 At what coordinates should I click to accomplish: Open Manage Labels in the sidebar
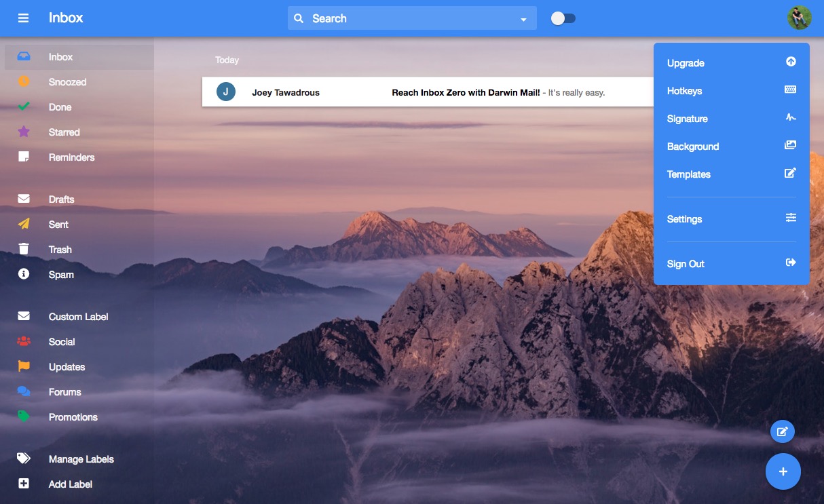(81, 459)
